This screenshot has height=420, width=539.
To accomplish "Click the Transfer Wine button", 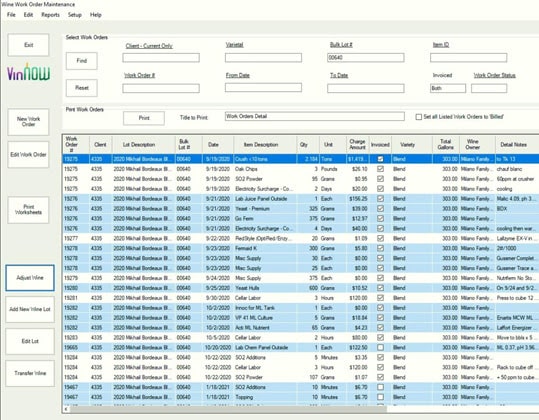I will coord(30,373).
